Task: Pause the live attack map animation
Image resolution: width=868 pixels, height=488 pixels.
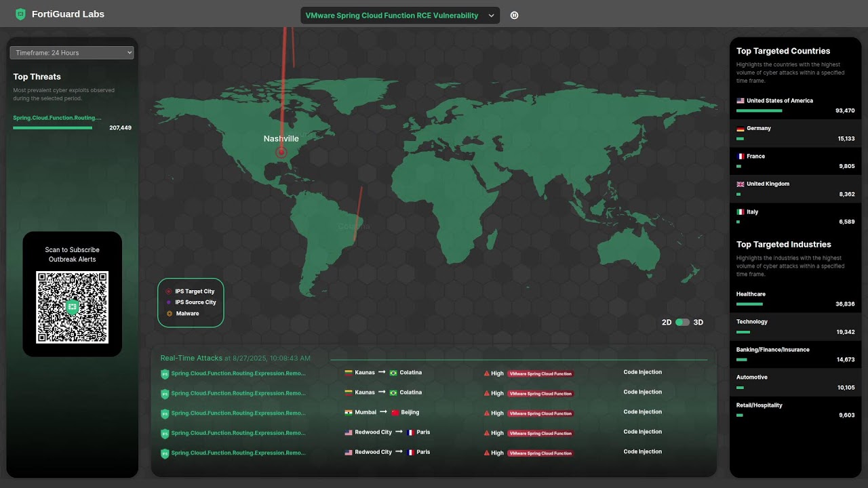Action: click(x=514, y=15)
